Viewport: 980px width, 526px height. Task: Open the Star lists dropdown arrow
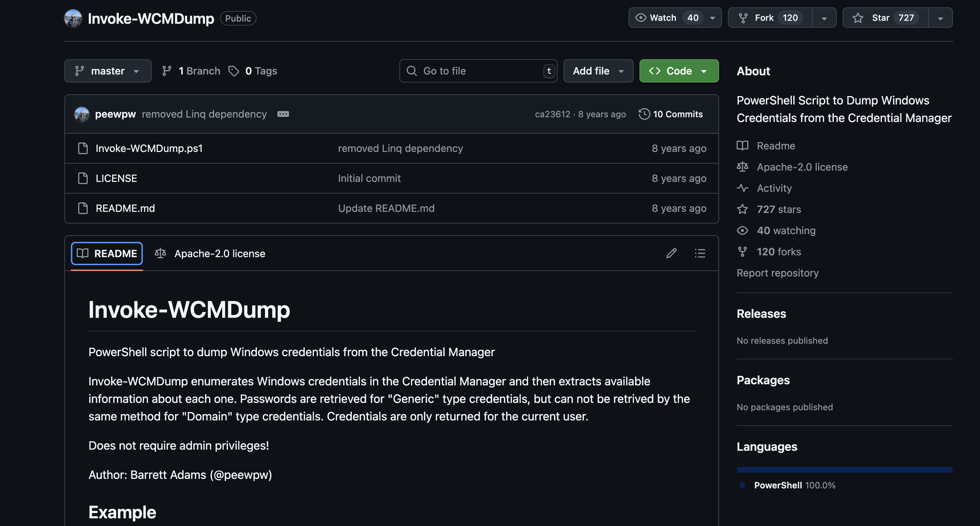[941, 18]
